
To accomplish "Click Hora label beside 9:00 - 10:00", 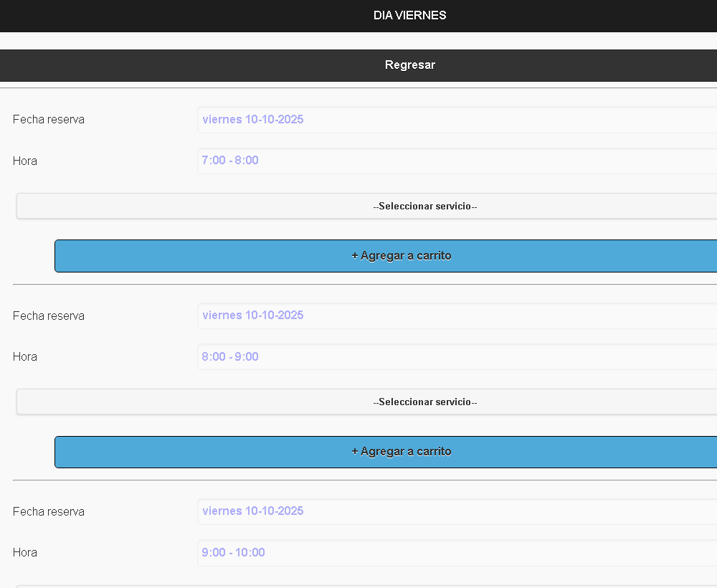I will (x=25, y=553).
